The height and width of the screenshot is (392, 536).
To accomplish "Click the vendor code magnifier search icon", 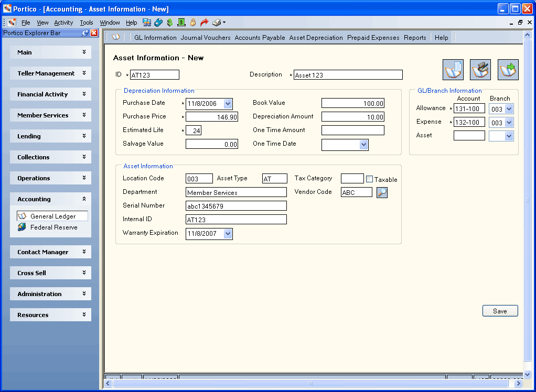I will (x=382, y=192).
